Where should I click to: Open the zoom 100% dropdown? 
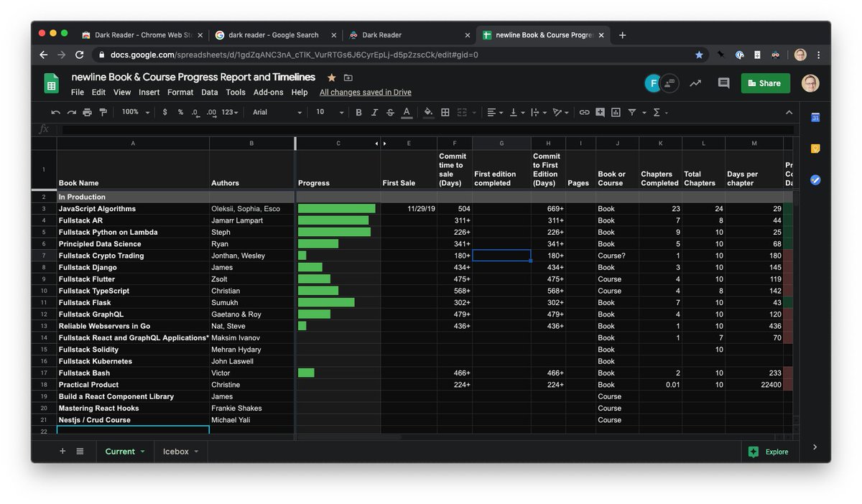point(135,112)
